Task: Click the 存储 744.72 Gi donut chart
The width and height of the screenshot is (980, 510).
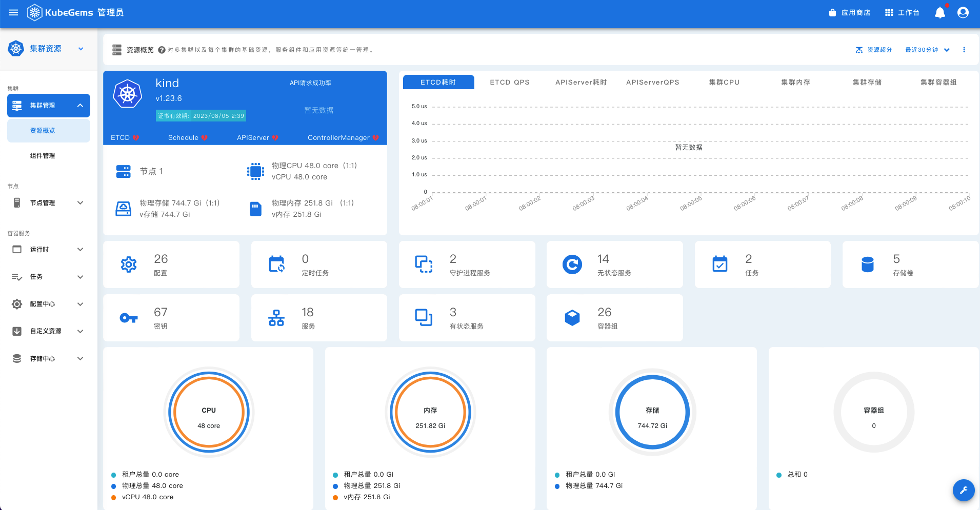Action: pyautogui.click(x=652, y=412)
